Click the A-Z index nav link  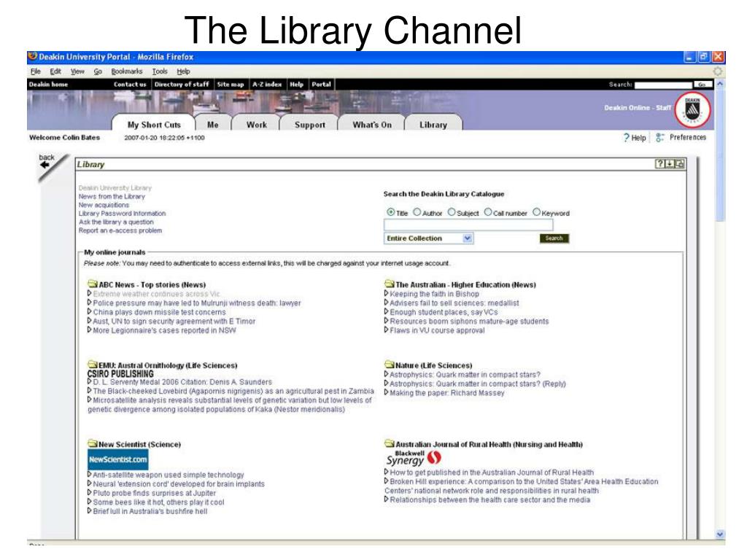[267, 85]
